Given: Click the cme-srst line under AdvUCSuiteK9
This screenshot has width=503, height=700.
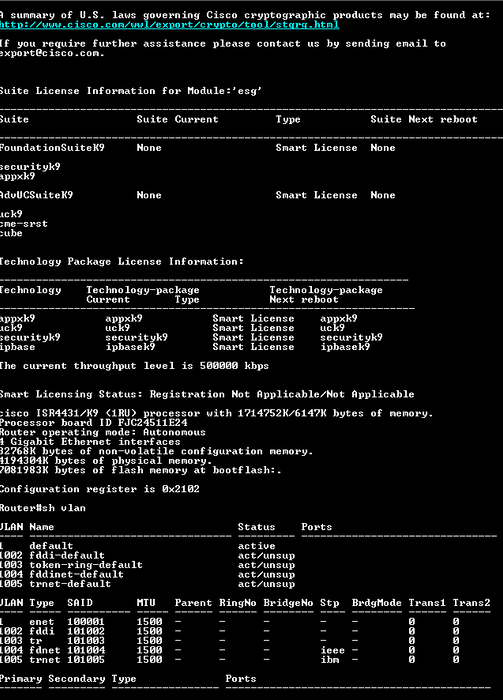Looking at the screenshot, I should pos(24,224).
